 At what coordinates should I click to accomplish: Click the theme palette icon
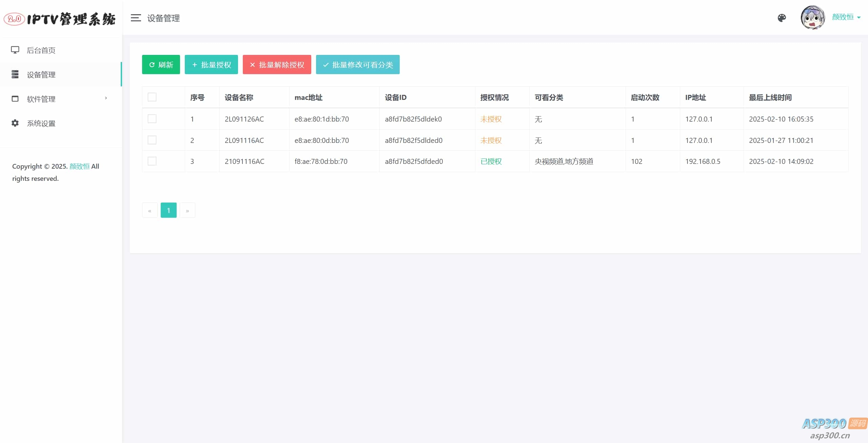782,18
